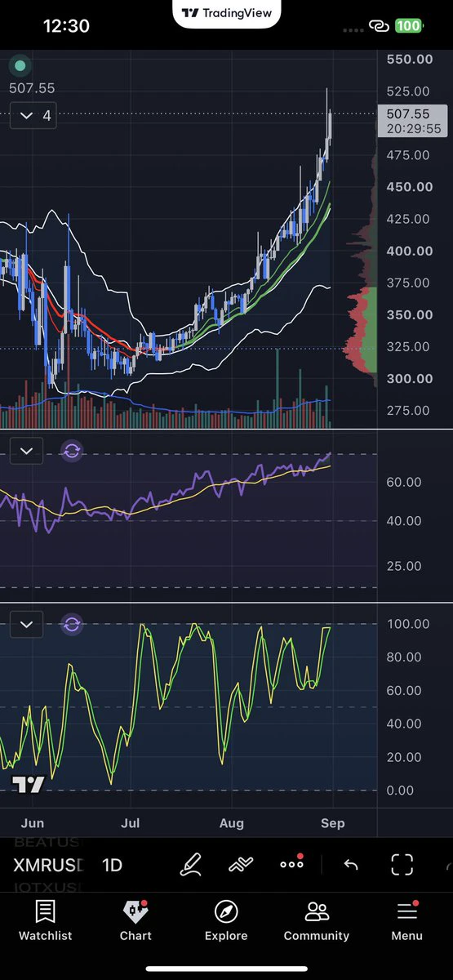Switch to Chart tab

pyautogui.click(x=135, y=920)
